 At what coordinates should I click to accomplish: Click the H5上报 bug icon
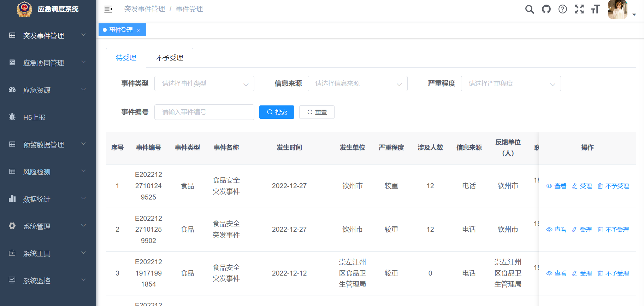coord(12,117)
